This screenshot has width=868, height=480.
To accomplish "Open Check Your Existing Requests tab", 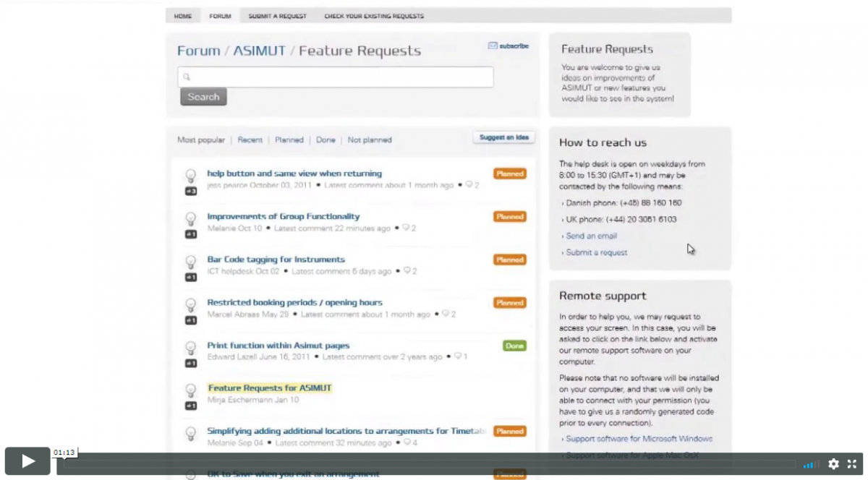I will click(x=373, y=16).
